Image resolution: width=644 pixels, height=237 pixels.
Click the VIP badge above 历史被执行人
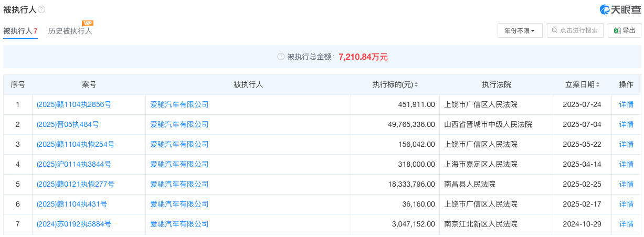(x=88, y=23)
